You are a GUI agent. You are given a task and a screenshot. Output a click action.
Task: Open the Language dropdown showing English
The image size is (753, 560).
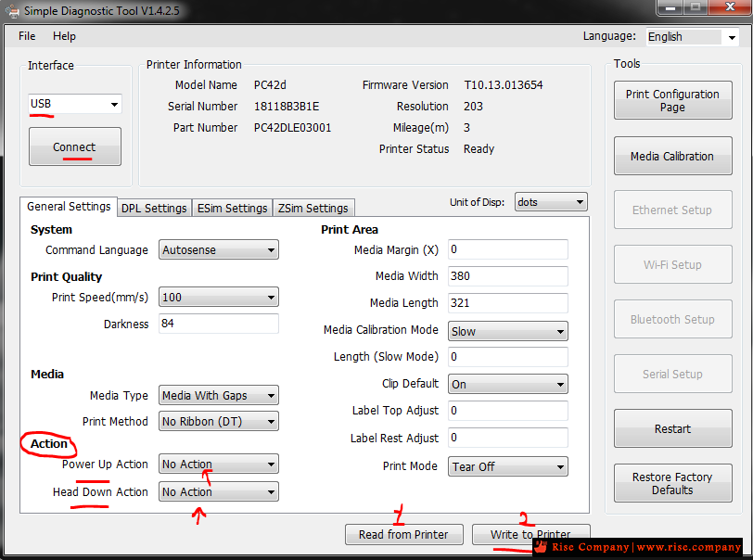692,37
